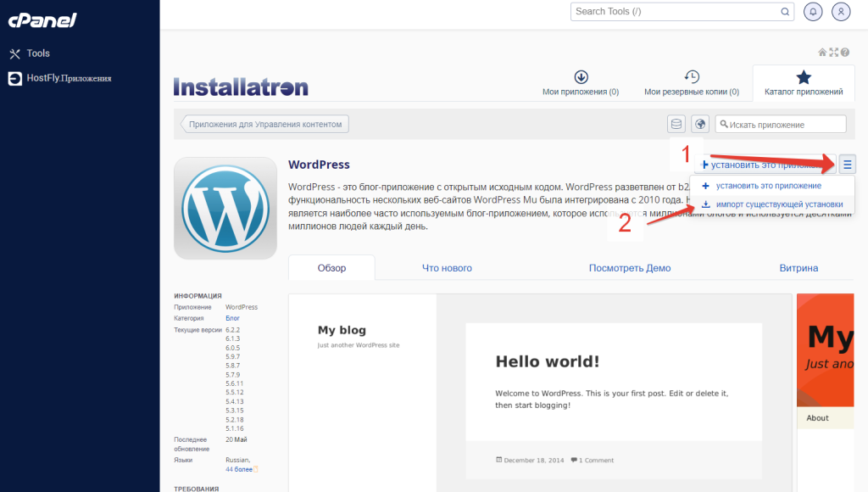The image size is (868, 492).
Task: Switch to the Посмотреть Демо tab
Action: point(630,267)
